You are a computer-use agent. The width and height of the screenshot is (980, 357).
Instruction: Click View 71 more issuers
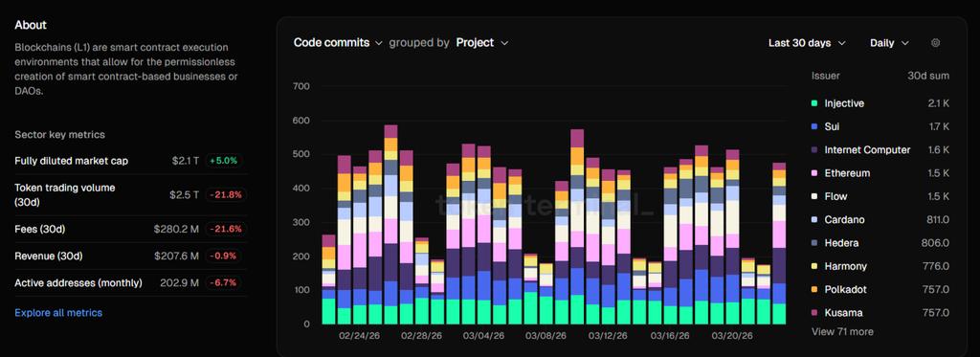click(x=842, y=331)
